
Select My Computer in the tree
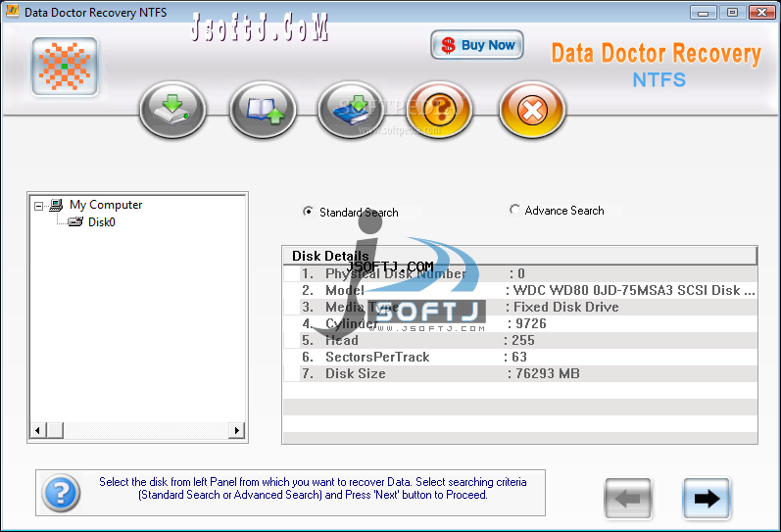pos(106,205)
